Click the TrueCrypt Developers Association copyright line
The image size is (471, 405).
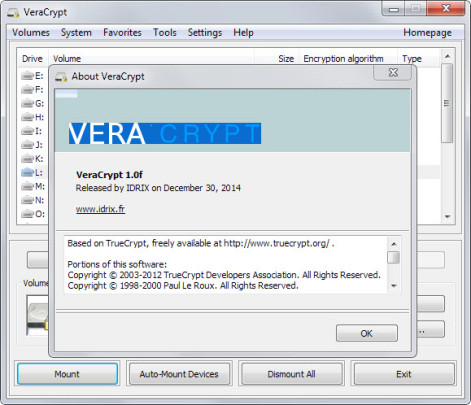tap(224, 275)
